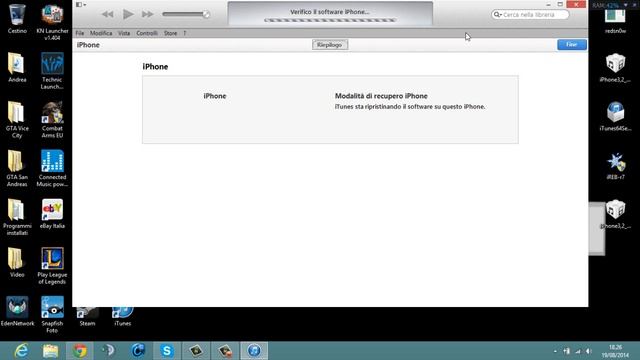Open Internet Explorer from the taskbar
The image size is (640, 360).
(21, 351)
